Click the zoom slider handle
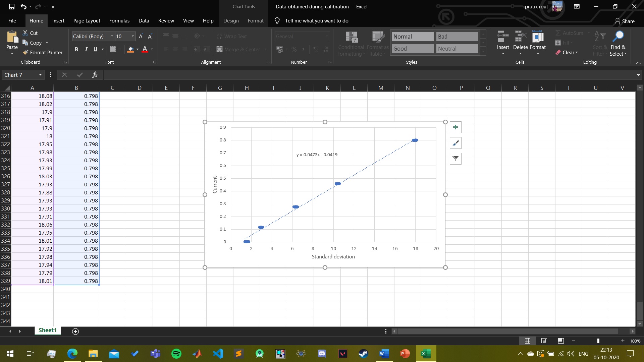644x362 pixels. [598, 341]
